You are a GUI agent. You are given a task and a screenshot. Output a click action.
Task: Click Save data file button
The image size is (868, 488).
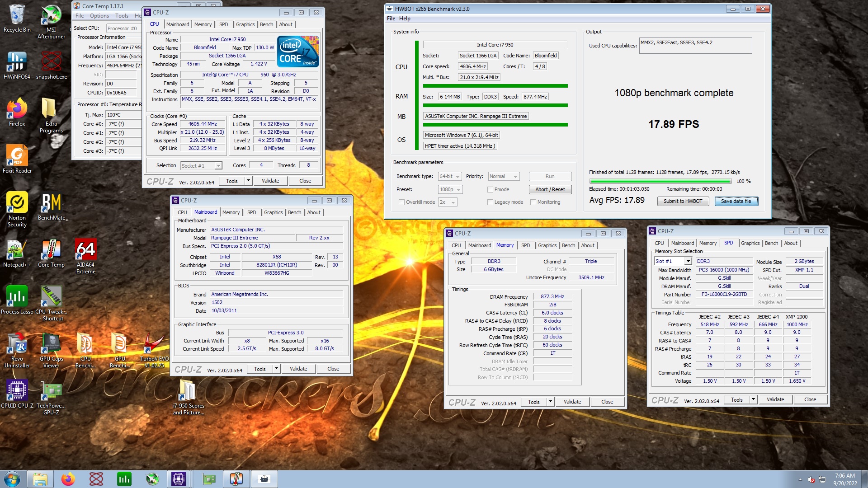click(736, 202)
